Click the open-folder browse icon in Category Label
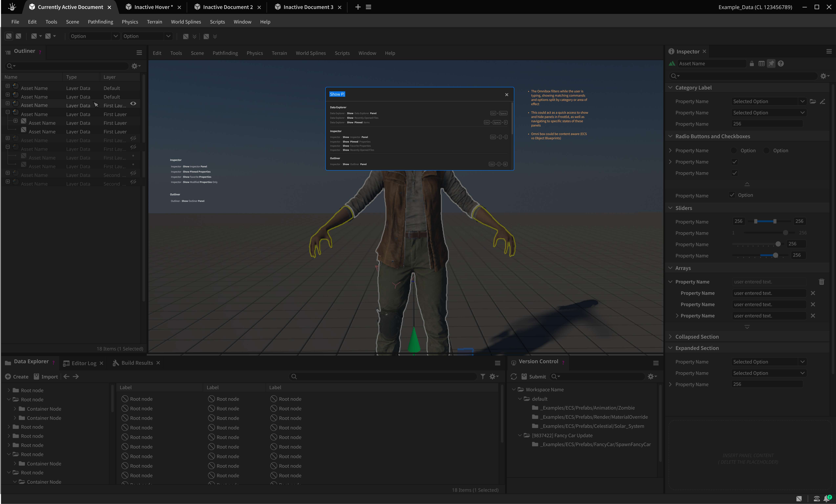The height and width of the screenshot is (504, 836). [x=813, y=101]
